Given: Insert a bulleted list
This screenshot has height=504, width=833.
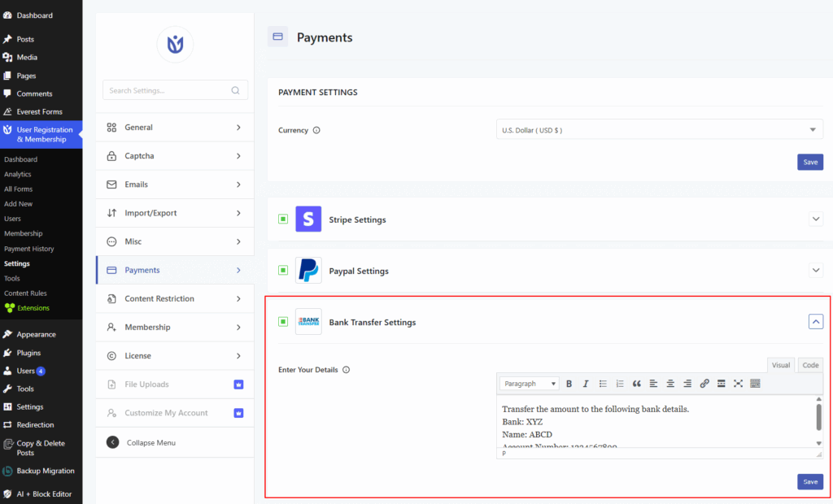Looking at the screenshot, I should click(604, 384).
